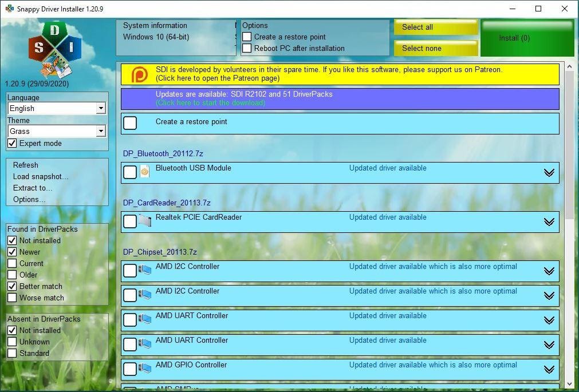
Task: Open the Theme dropdown showing Grass
Action: pos(57,131)
